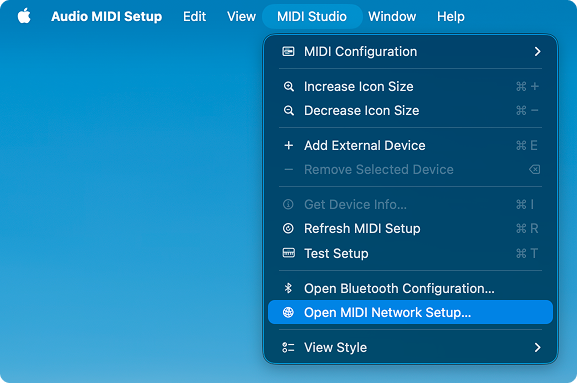Open the Help menu

(x=450, y=17)
